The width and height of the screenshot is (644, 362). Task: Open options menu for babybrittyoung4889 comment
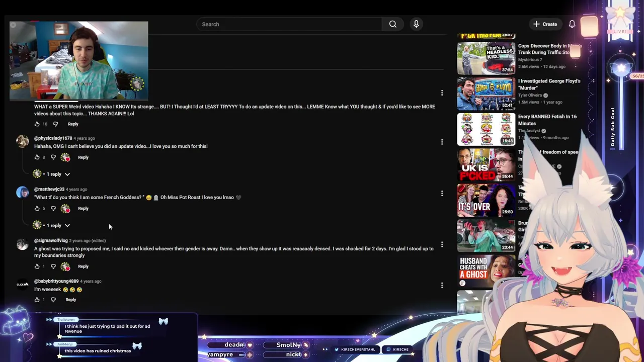click(x=442, y=285)
